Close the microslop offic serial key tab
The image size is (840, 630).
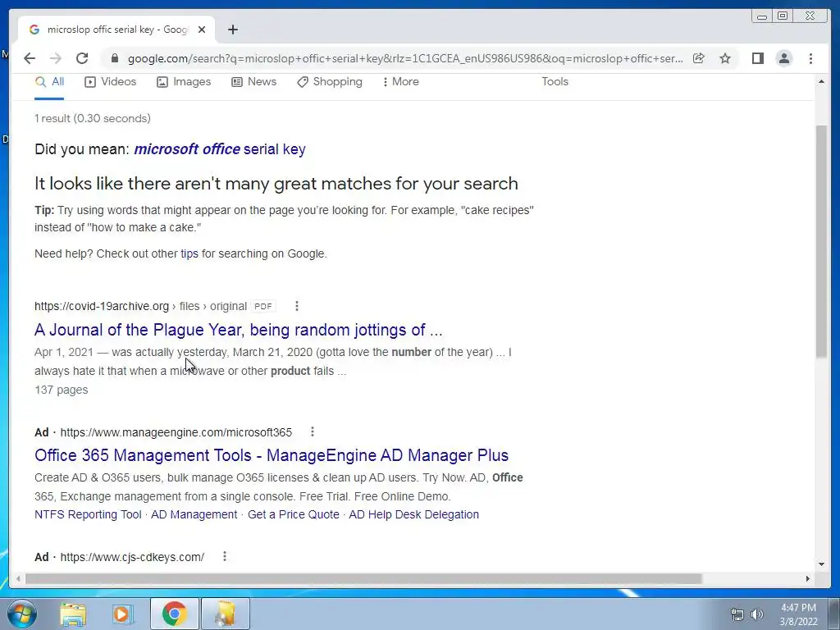(202, 30)
